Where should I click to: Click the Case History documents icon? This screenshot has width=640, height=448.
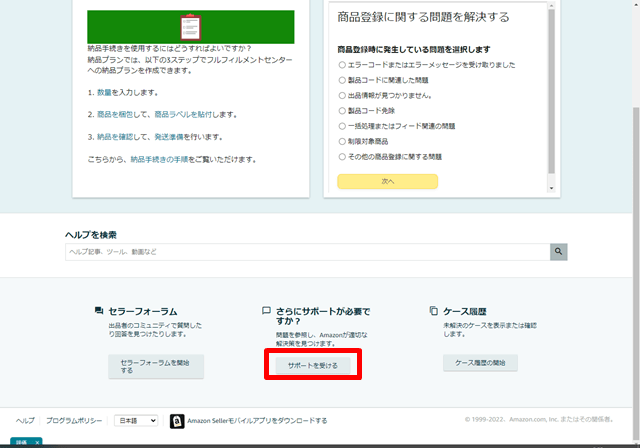[433, 311]
